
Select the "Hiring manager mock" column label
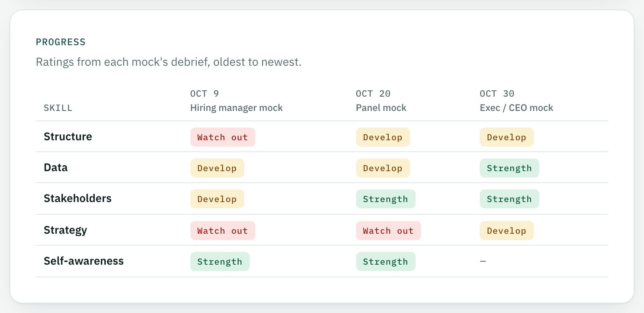point(236,108)
